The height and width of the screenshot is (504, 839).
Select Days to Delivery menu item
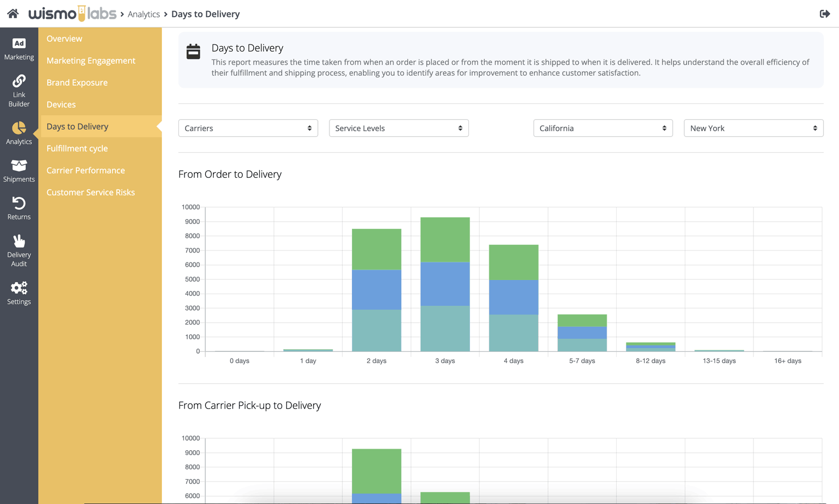coord(77,126)
